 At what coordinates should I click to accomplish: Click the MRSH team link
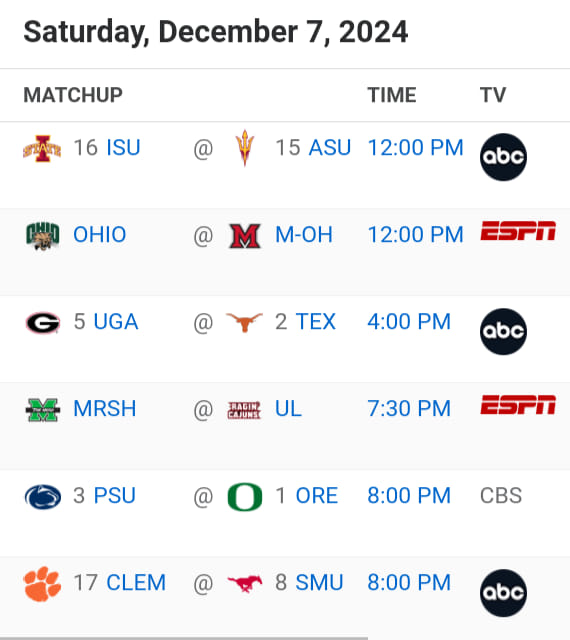105,409
